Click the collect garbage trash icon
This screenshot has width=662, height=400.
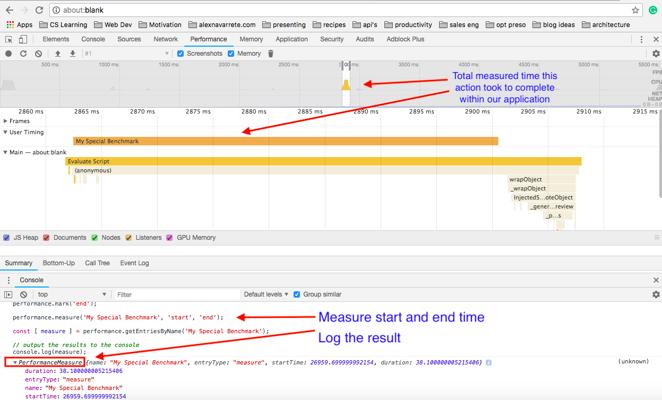pos(270,53)
